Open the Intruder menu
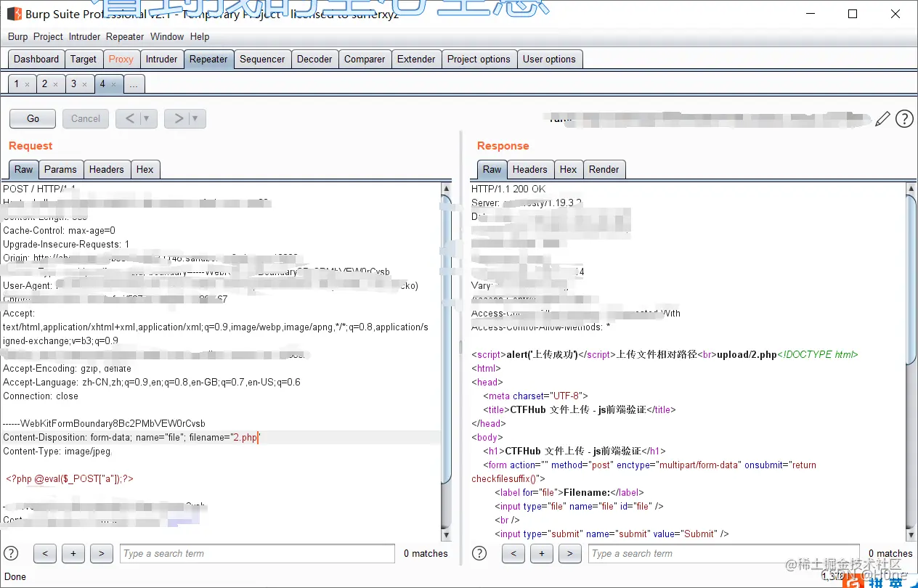 coord(84,36)
